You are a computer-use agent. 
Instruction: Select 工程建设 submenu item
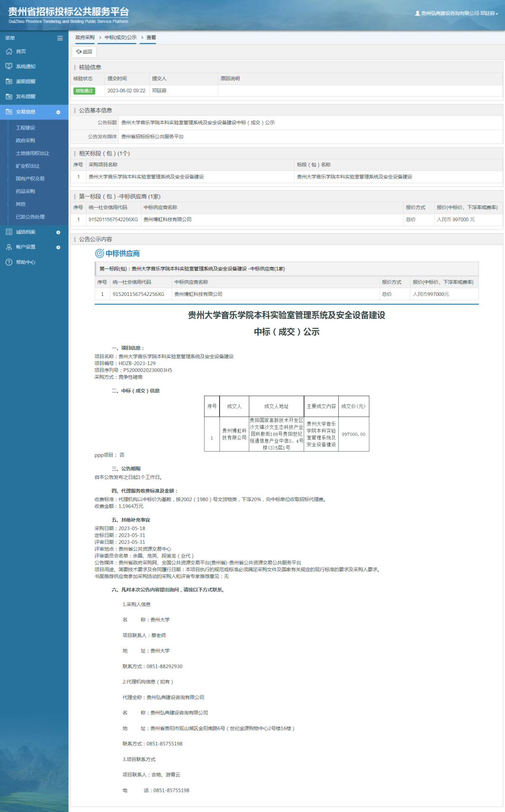click(25, 128)
